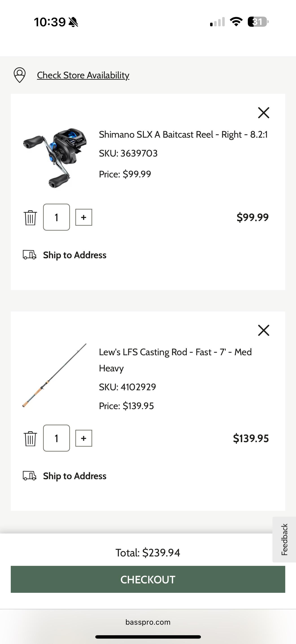296x644 pixels.
Task: Edit quantity field for Shimano reel
Action: tap(57, 217)
